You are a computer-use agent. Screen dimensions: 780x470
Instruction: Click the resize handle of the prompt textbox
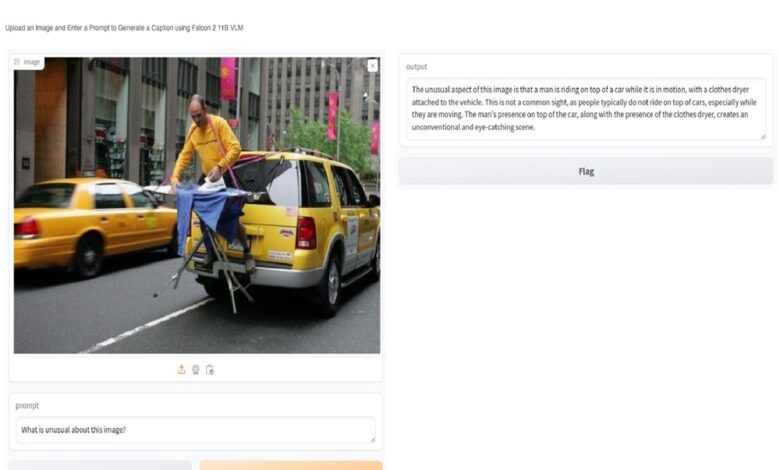pos(372,440)
